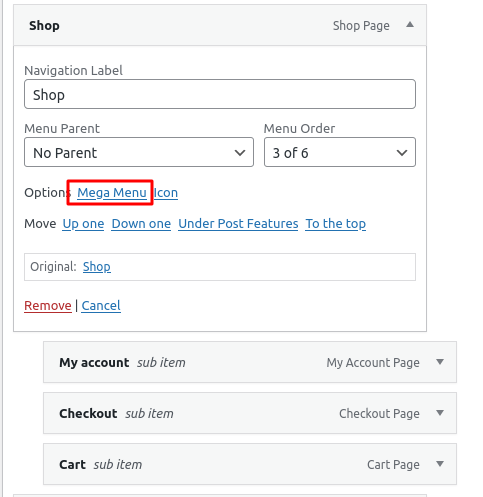This screenshot has width=483, height=497.
Task: Expand the My account sub item
Action: 440,362
